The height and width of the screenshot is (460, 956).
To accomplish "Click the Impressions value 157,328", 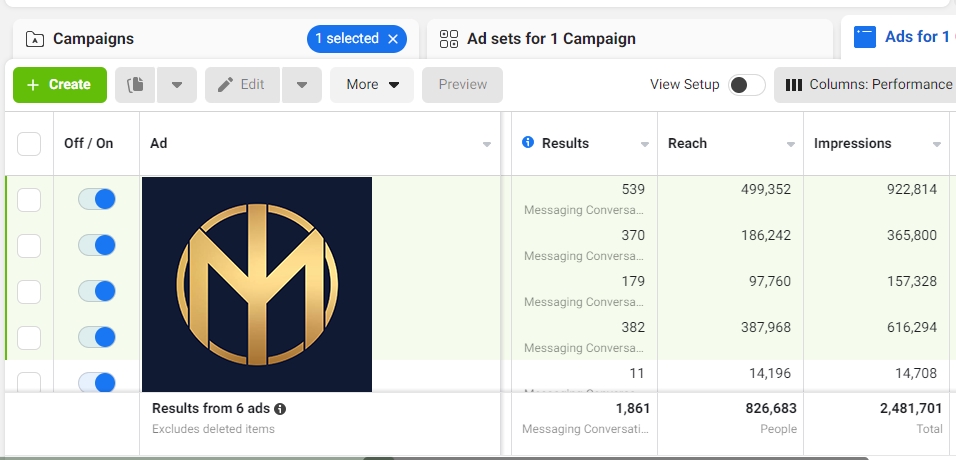I will (x=911, y=281).
